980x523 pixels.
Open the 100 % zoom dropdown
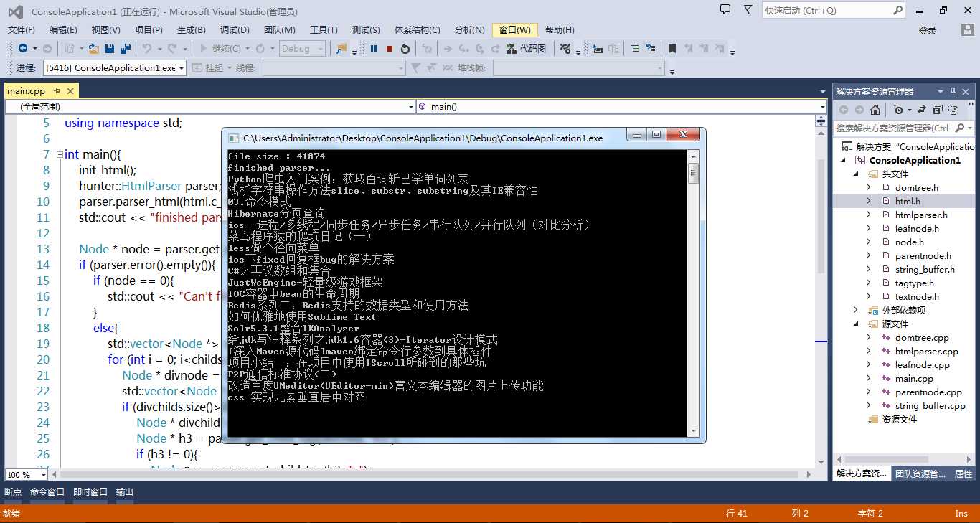(43, 475)
